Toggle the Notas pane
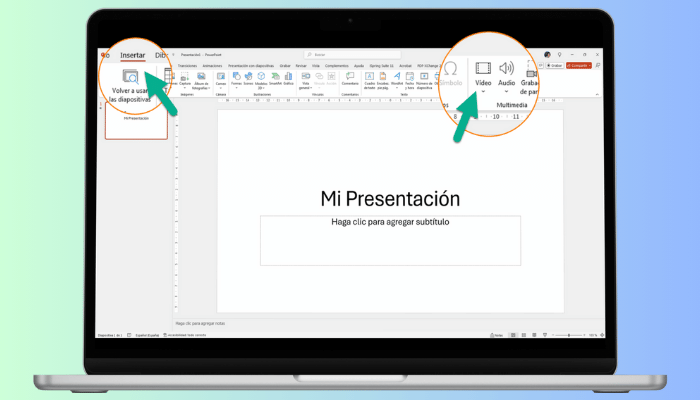 [x=496, y=335]
